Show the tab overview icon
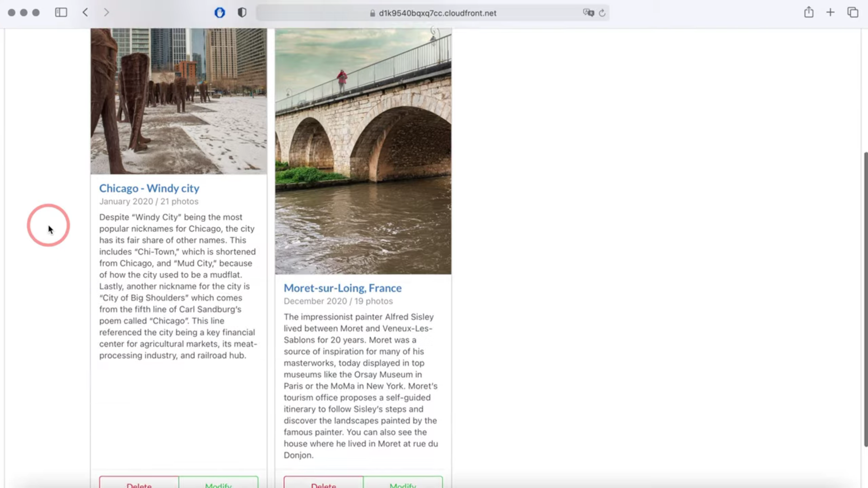Image resolution: width=868 pixels, height=488 pixels. pyautogui.click(x=853, y=13)
